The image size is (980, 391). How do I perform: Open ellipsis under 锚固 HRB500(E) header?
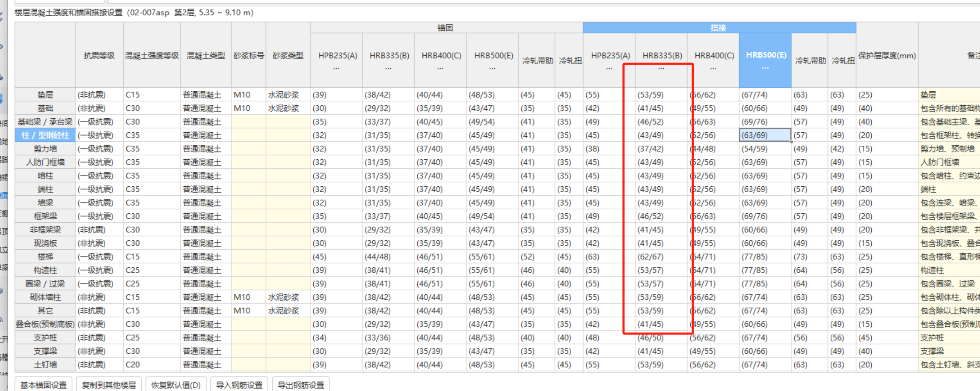tap(493, 69)
